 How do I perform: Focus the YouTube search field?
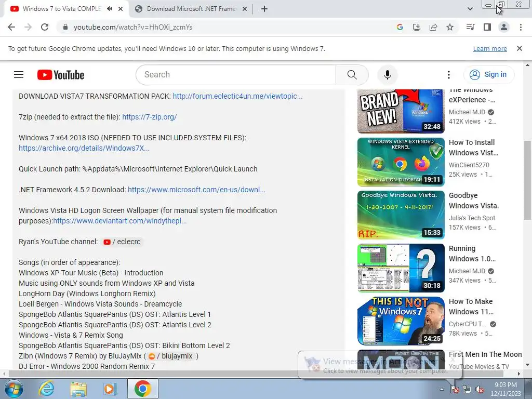tap(236, 75)
